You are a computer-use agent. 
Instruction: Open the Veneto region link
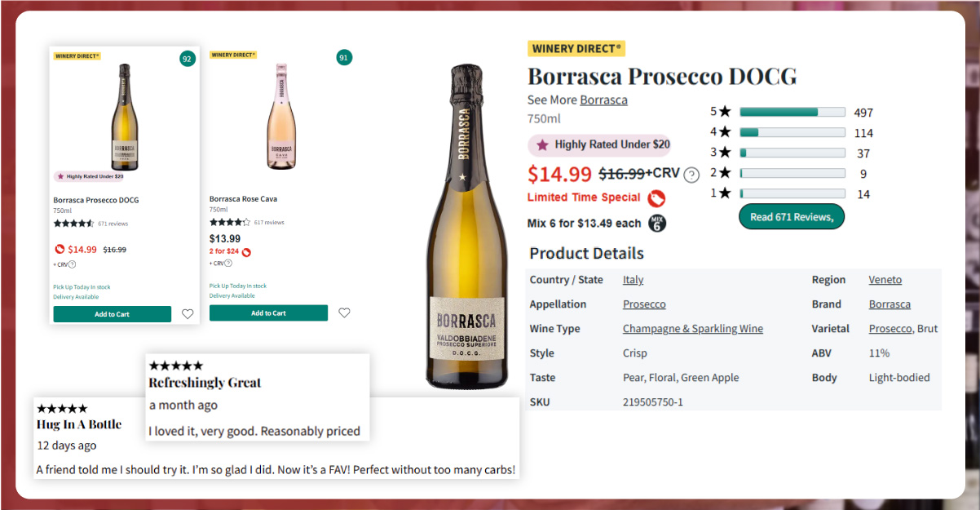pos(885,280)
